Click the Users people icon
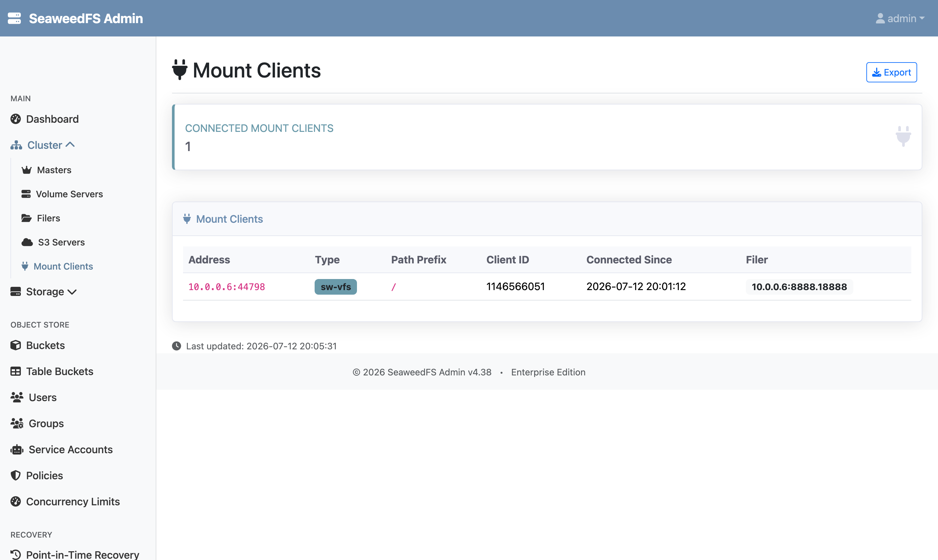 point(17,397)
